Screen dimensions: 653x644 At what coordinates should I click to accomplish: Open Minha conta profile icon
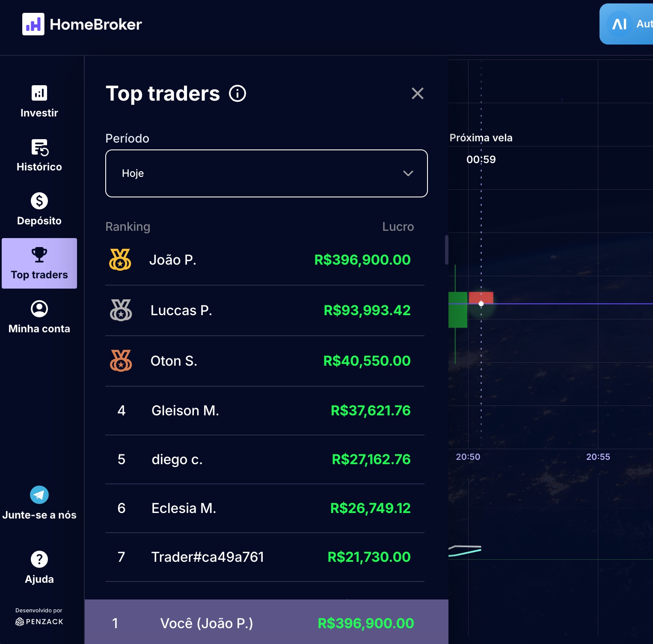point(39,309)
